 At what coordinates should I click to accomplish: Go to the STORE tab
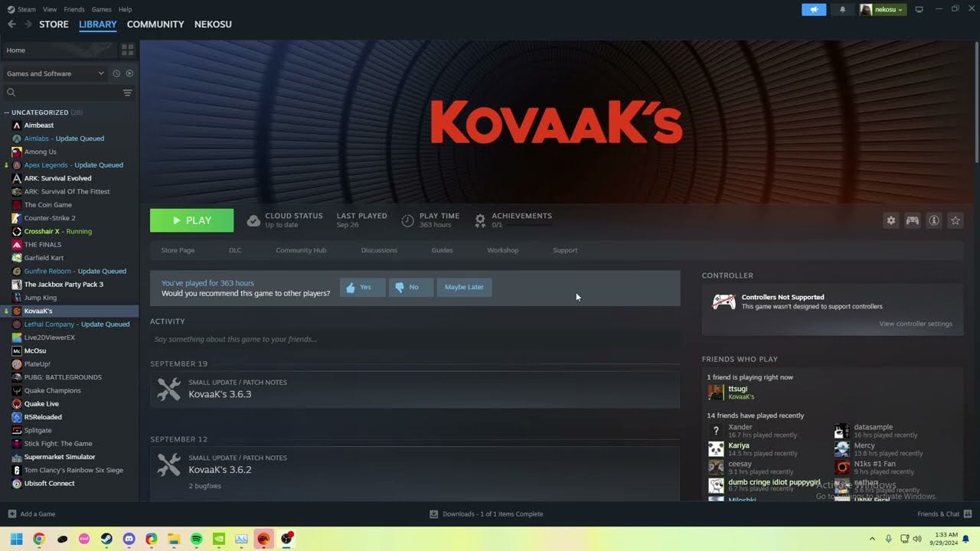[x=54, y=24]
